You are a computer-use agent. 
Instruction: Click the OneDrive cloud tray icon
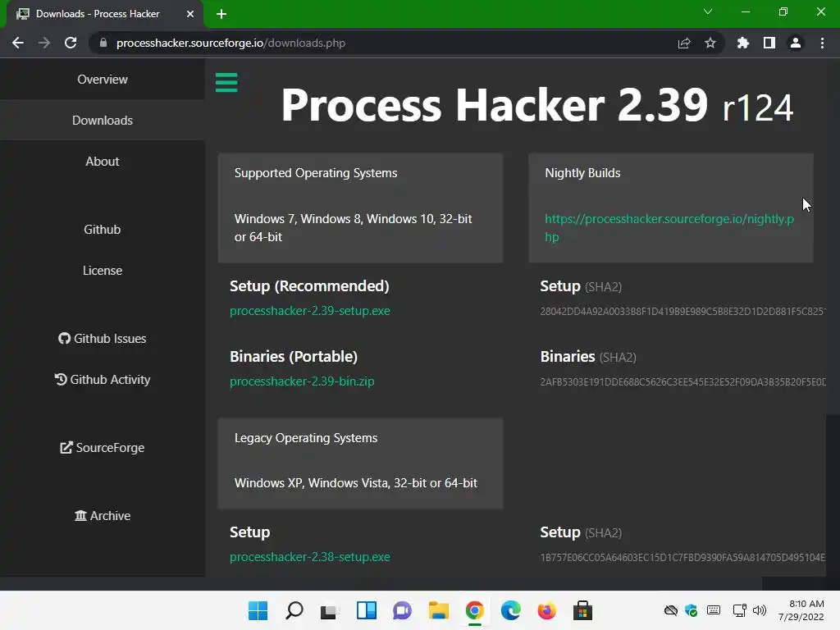(671, 610)
